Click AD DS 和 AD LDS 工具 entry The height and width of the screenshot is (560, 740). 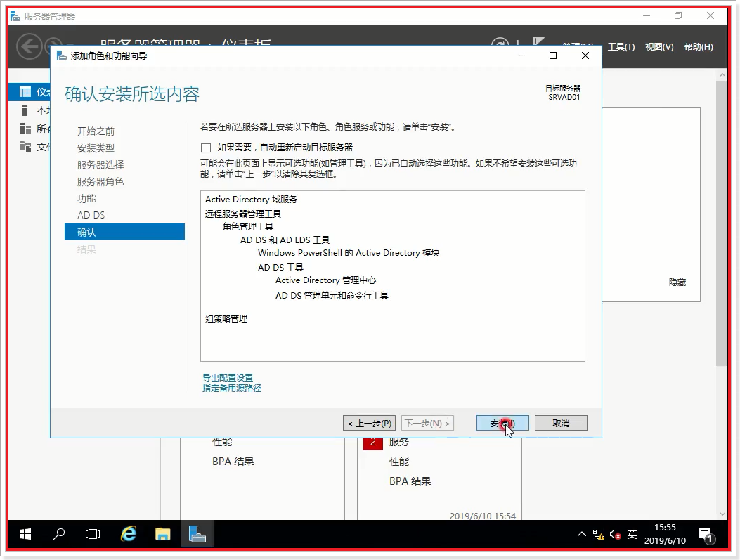(285, 240)
